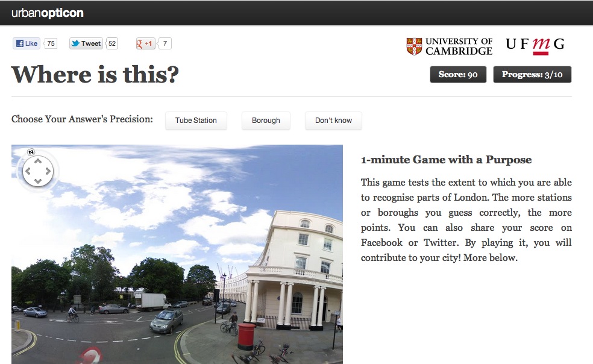Click the Google +1 count bubble 7

pos(165,43)
